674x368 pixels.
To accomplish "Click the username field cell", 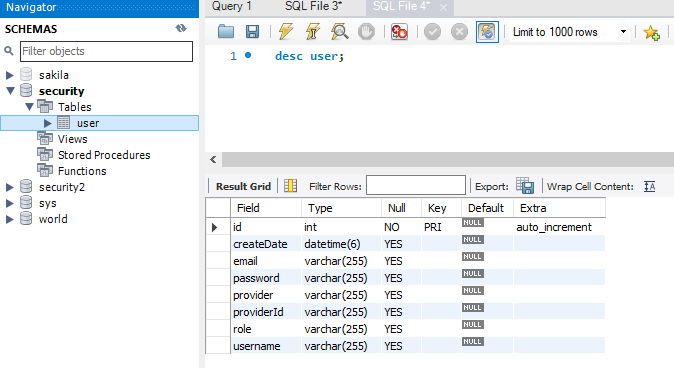I will (266, 346).
